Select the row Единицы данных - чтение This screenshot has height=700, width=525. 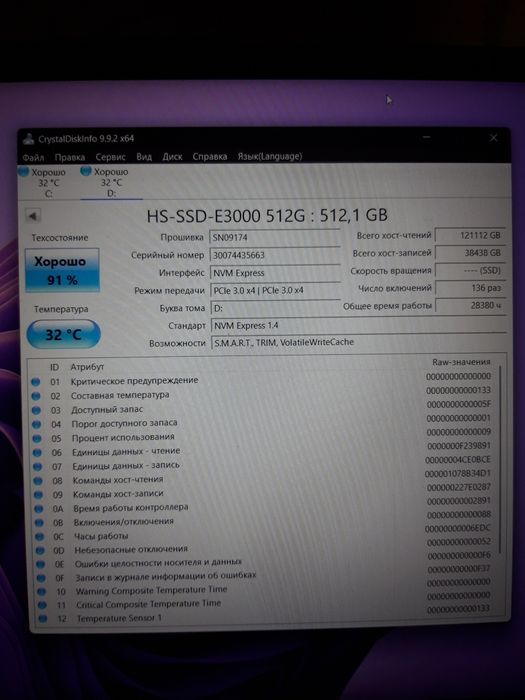(x=262, y=450)
